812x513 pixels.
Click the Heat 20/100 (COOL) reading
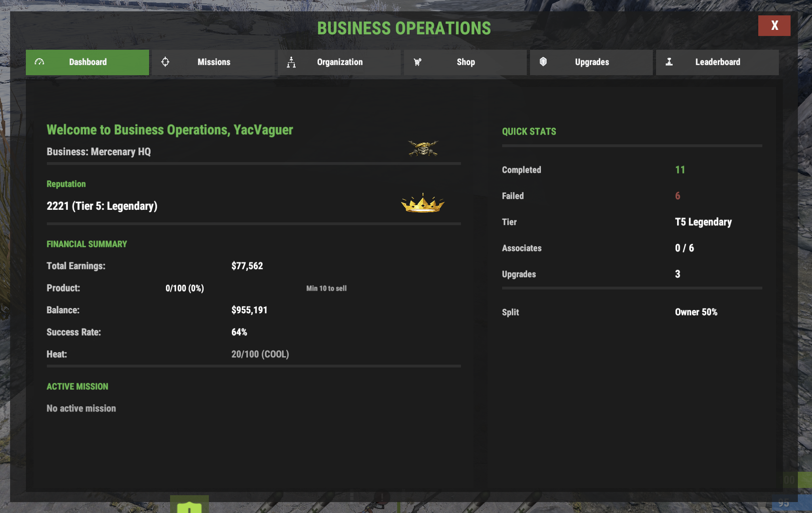pos(260,354)
